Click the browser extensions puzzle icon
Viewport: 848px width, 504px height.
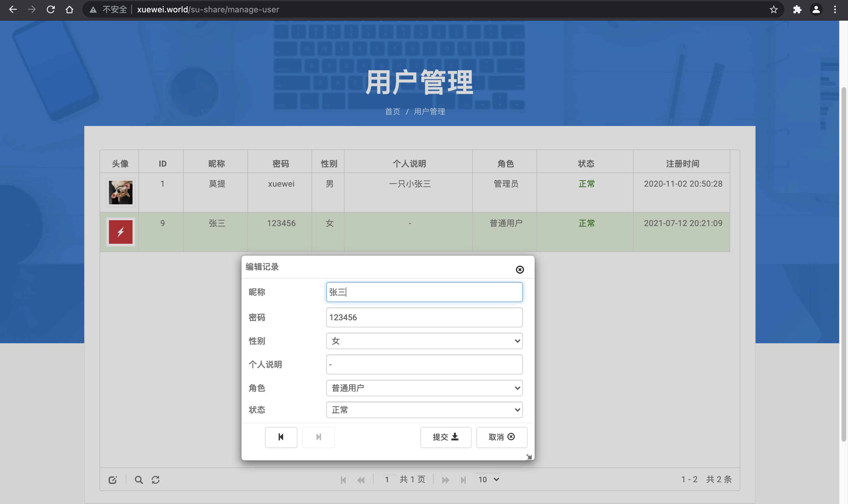tap(797, 9)
